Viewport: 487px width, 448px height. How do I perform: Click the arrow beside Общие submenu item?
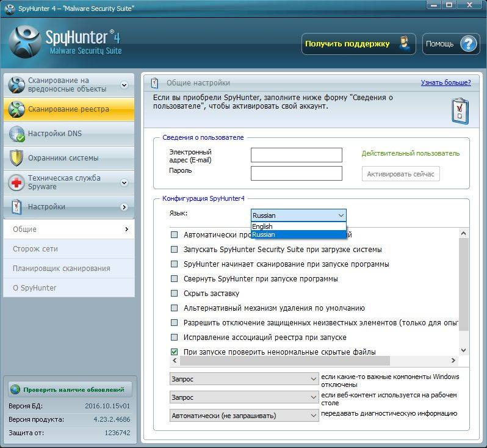point(126,229)
